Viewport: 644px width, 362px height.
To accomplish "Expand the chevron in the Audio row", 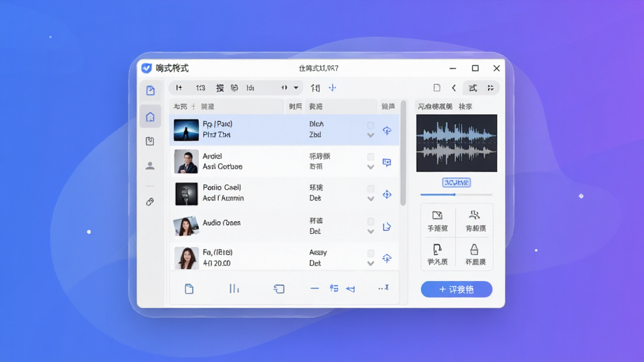I will click(370, 231).
